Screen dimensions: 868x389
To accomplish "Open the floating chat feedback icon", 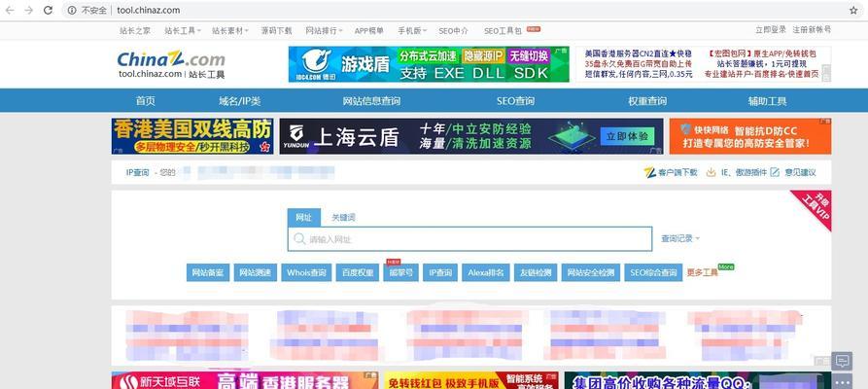I will coord(842,362).
